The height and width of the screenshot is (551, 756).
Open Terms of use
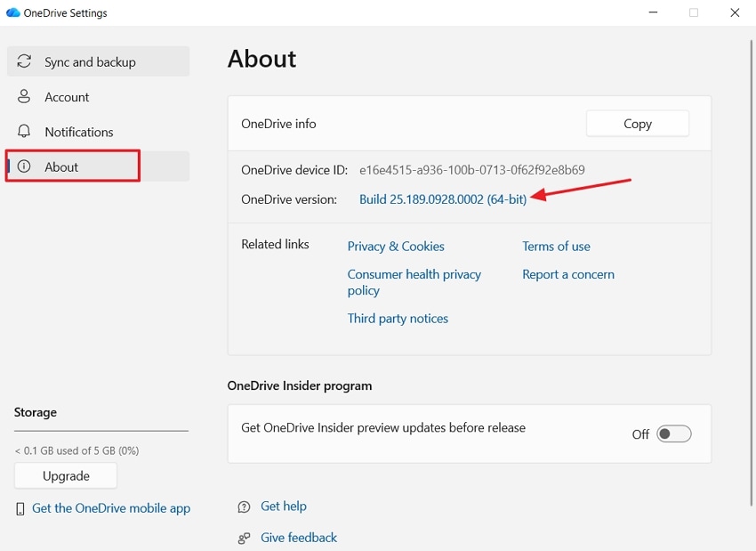click(556, 246)
